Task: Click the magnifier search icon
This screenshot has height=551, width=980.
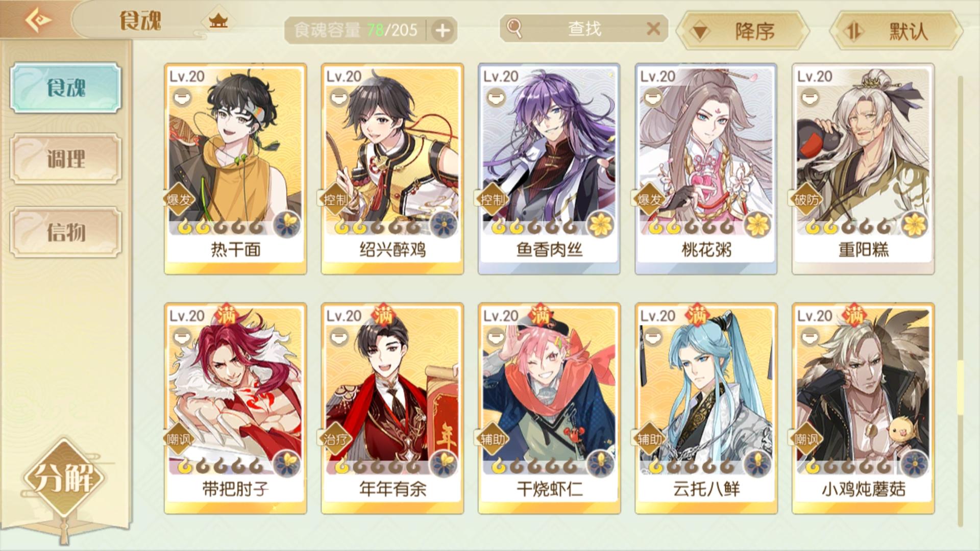Action: point(514,29)
